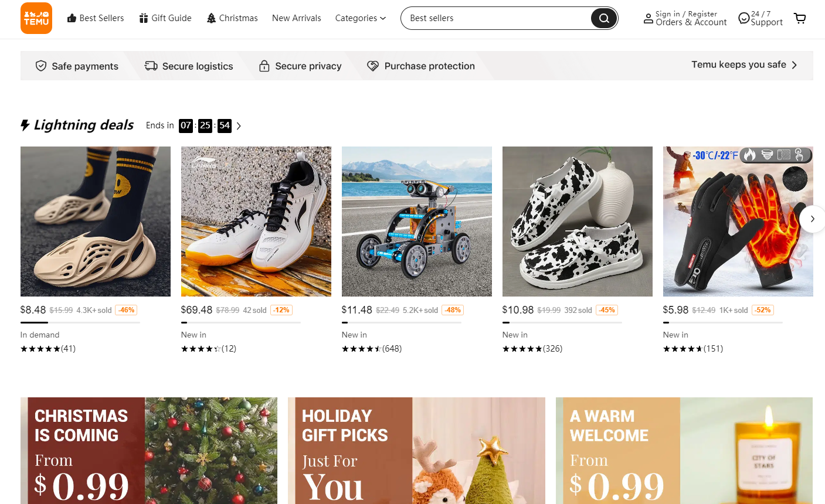Image resolution: width=825 pixels, height=504 pixels.
Task: Click the Secure logistics truck icon
Action: (151, 66)
